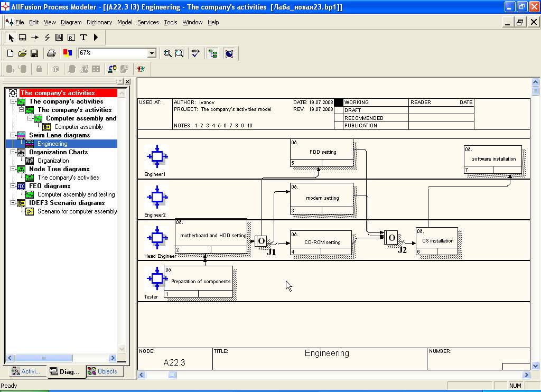
Task: Select Computer assembly and testing item
Action: click(76, 194)
